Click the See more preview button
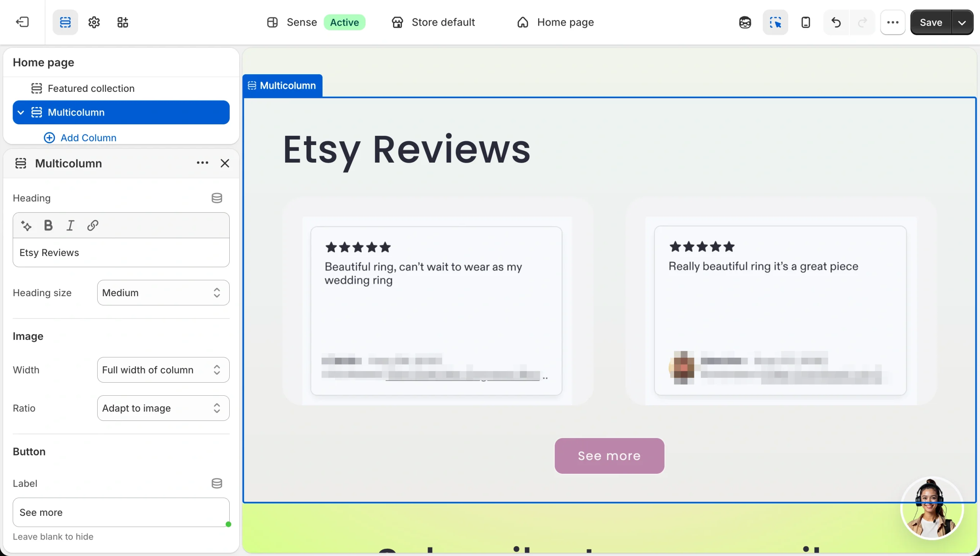 (609, 456)
